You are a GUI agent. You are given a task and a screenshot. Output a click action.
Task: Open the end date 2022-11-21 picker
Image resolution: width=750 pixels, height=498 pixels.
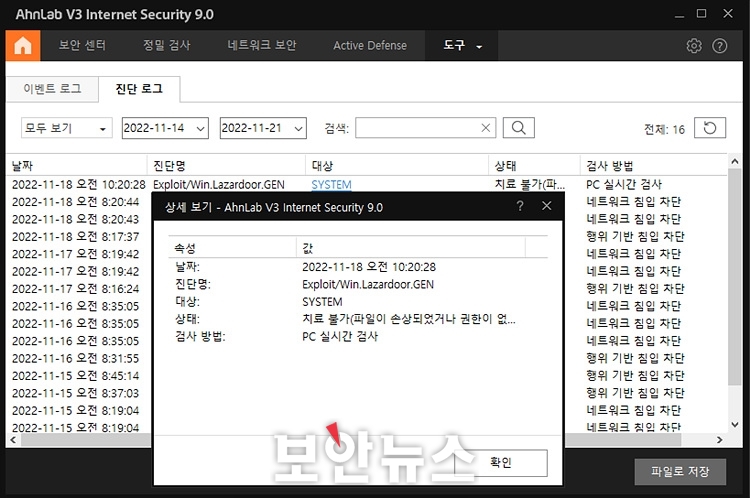pos(263,128)
